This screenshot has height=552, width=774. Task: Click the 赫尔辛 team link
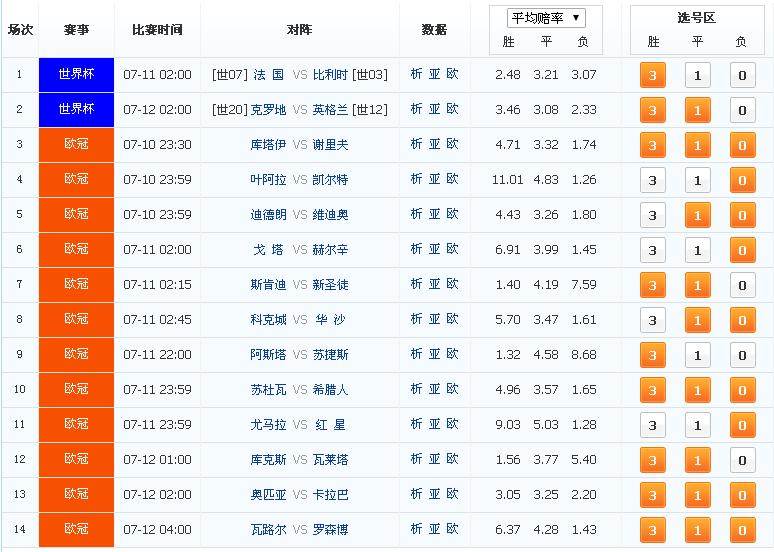pyautogui.click(x=330, y=250)
